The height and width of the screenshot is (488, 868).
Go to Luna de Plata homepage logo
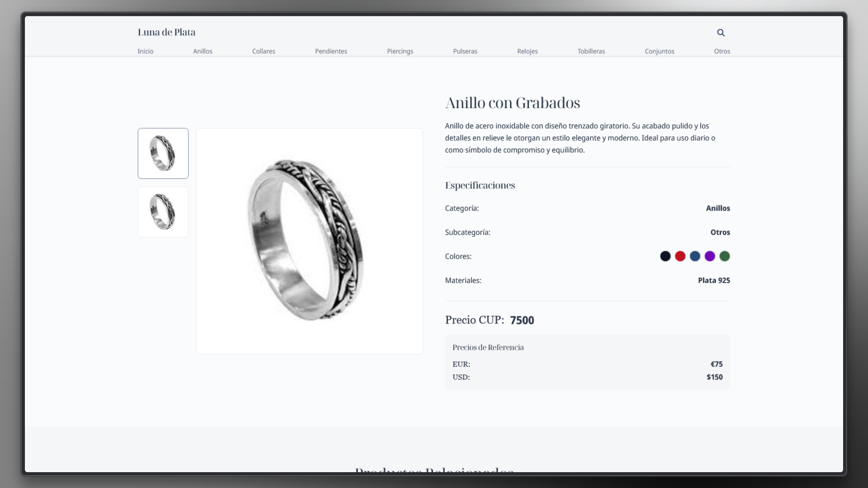click(166, 32)
